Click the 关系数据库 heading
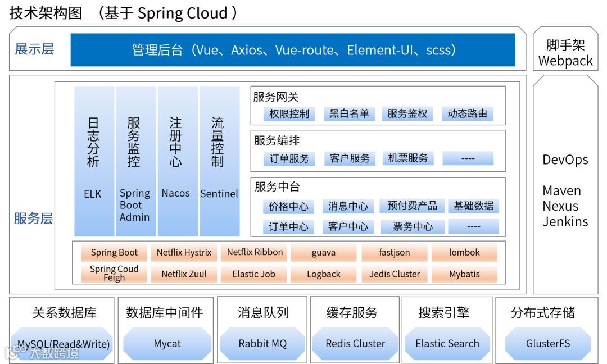 point(64,312)
